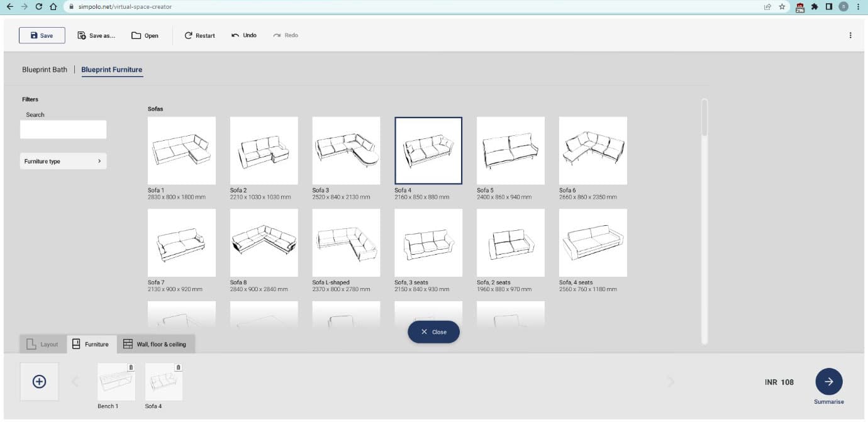This screenshot has height=422, width=868.
Task: Delete Bench 1 using trash icon
Action: 131,367
